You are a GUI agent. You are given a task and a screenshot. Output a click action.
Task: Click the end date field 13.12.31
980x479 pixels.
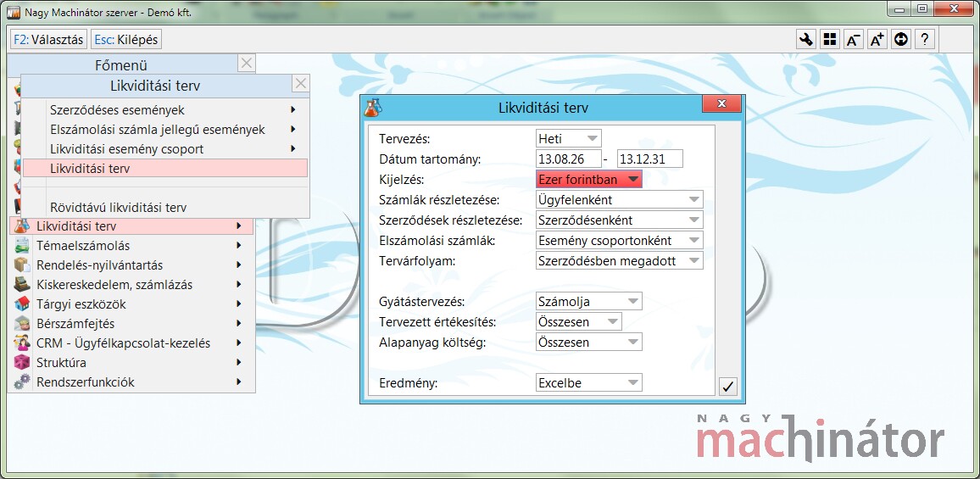tap(650, 159)
